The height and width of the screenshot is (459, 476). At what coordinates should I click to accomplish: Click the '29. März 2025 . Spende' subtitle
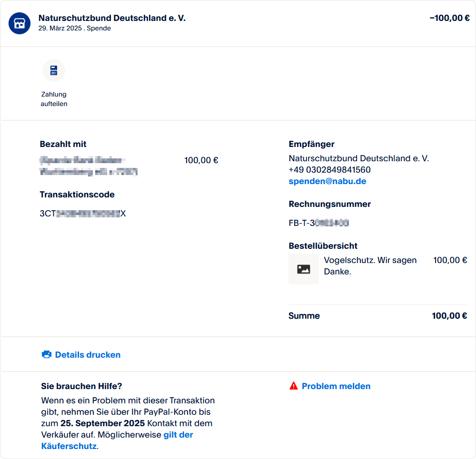[75, 29]
